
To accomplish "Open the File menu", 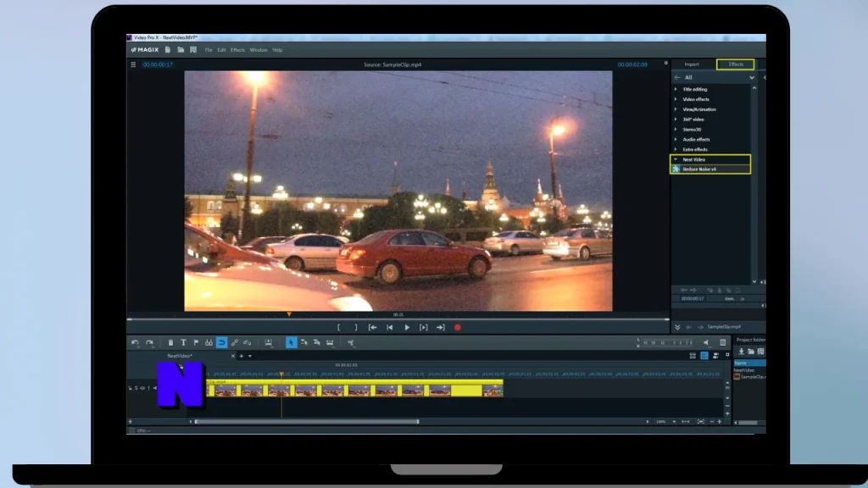I will point(209,50).
